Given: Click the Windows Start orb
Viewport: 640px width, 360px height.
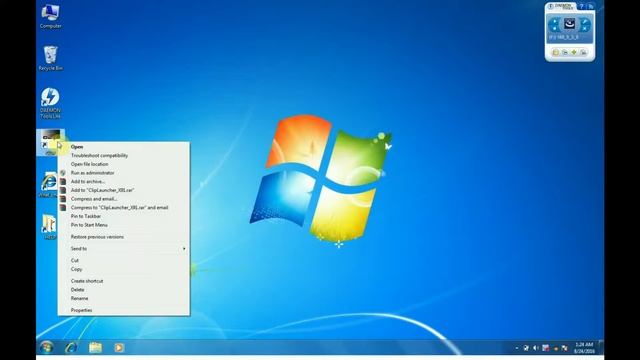Looking at the screenshot, I should (x=47, y=347).
